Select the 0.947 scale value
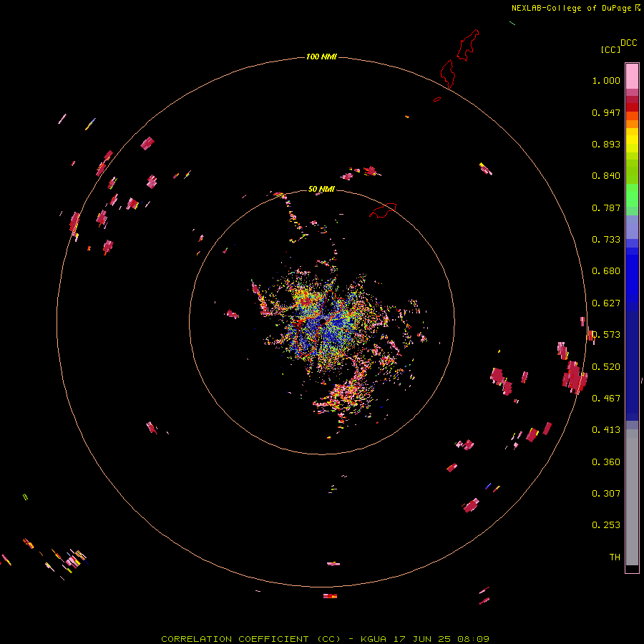Image resolution: width=644 pixels, height=644 pixels. pos(606,112)
